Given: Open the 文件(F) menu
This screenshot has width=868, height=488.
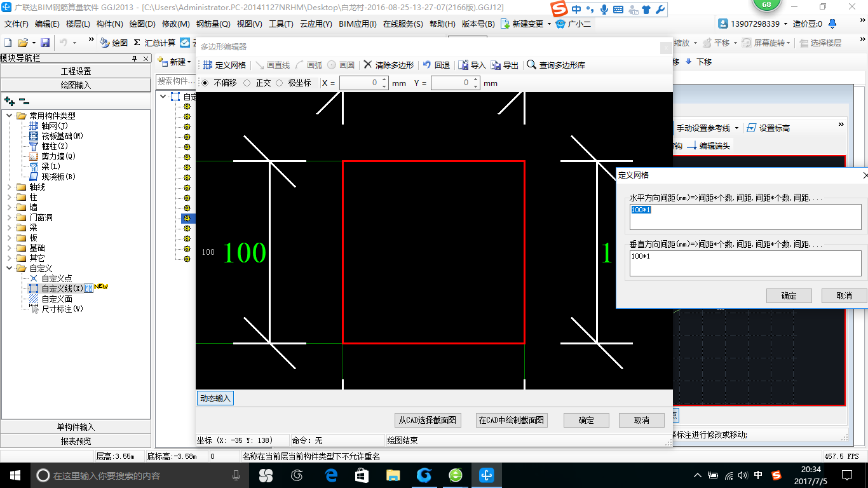Looking at the screenshot, I should (17, 24).
